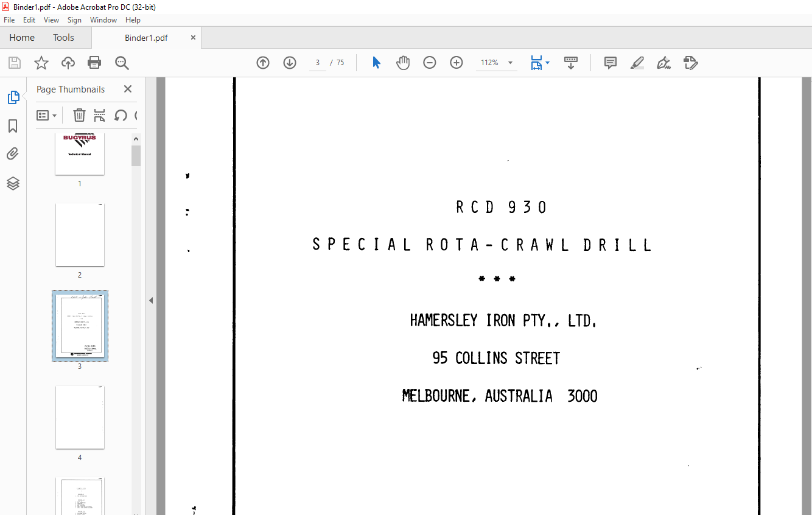
Task: Click the scroll up arrow in thumbnails
Action: [136, 139]
